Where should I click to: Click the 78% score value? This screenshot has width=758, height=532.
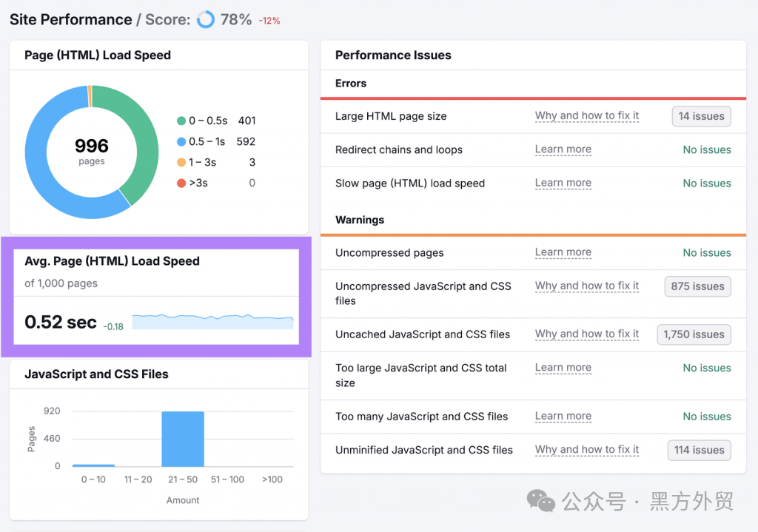236,20
